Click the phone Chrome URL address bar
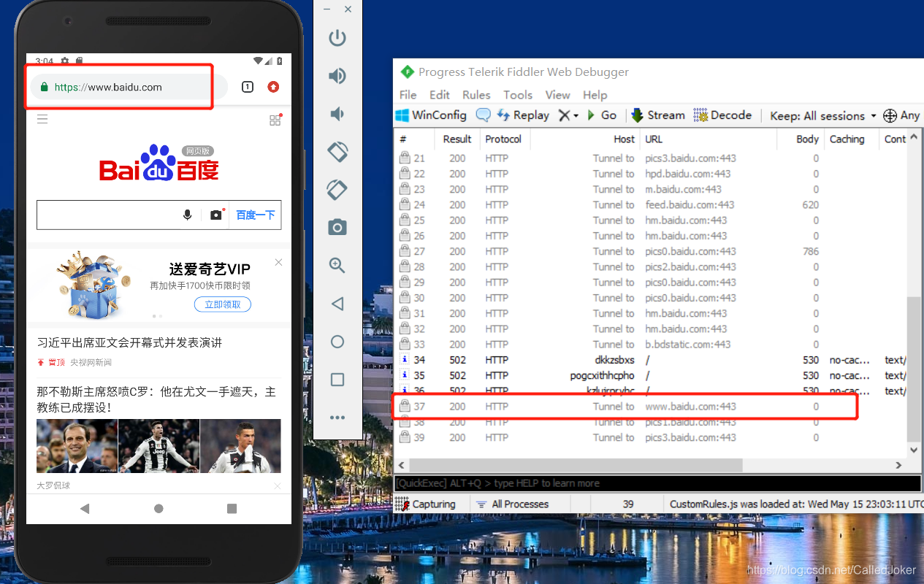Screen dimensions: 924x584 pyautogui.click(x=129, y=87)
